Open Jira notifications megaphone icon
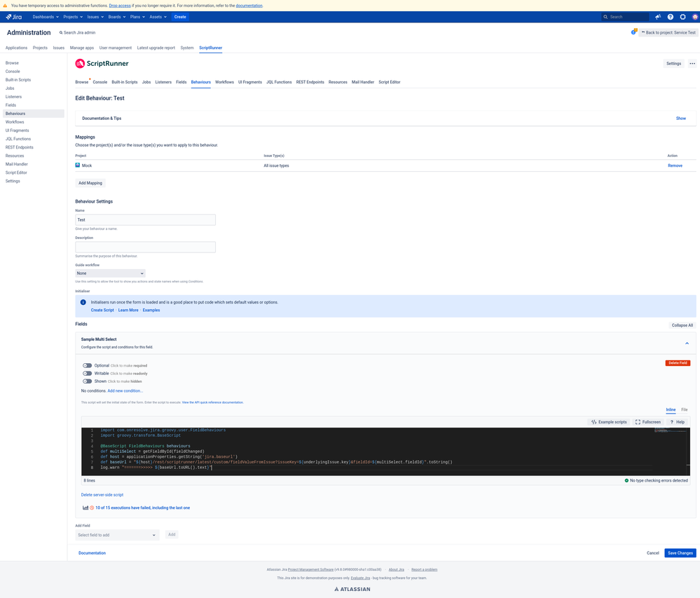Image resolution: width=700 pixels, height=598 pixels. pos(657,17)
